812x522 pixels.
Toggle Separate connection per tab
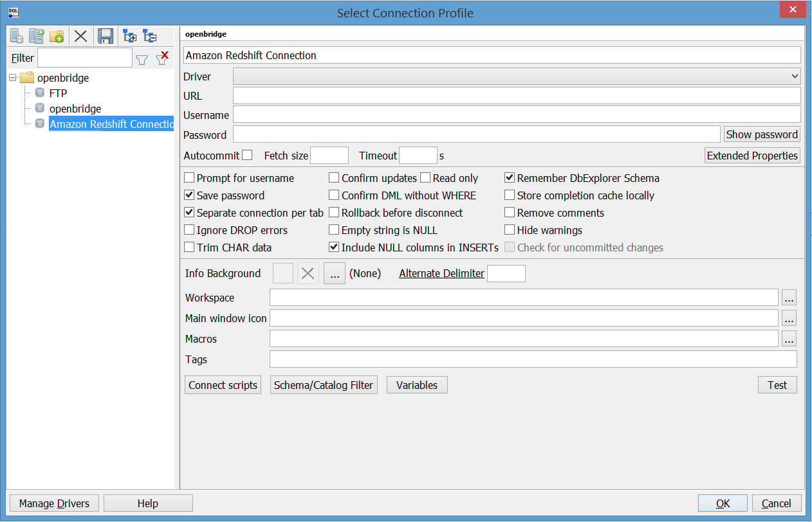(x=189, y=213)
